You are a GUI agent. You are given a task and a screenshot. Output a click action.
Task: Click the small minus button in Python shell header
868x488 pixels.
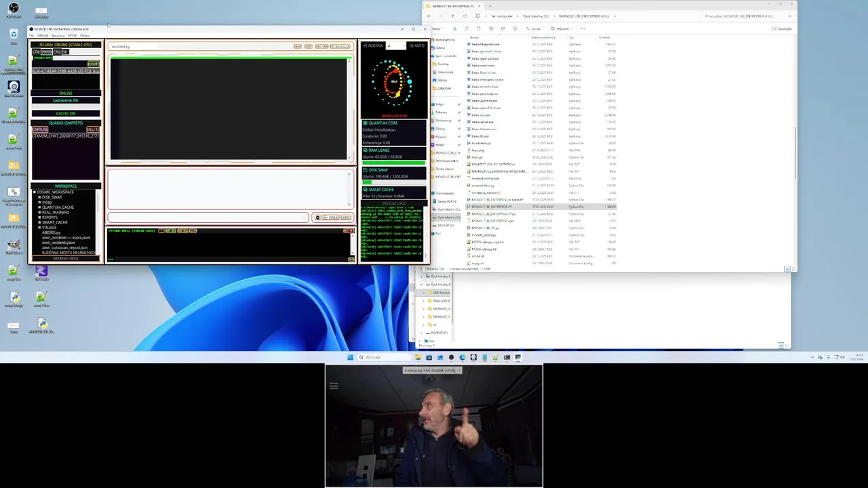click(161, 230)
